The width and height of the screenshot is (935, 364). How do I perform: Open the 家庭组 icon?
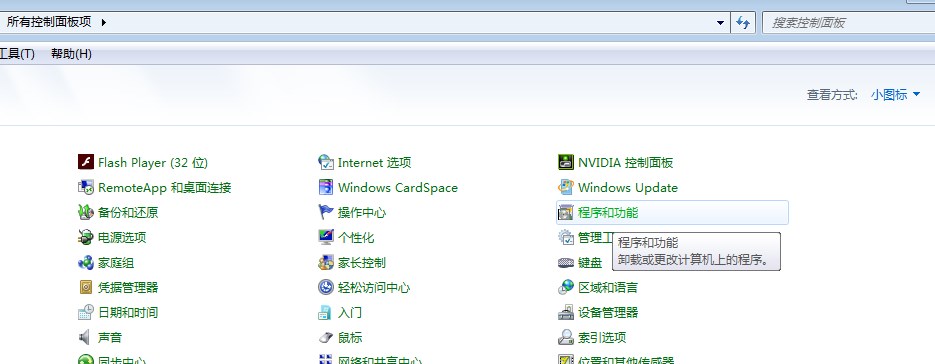pyautogui.click(x=86, y=262)
